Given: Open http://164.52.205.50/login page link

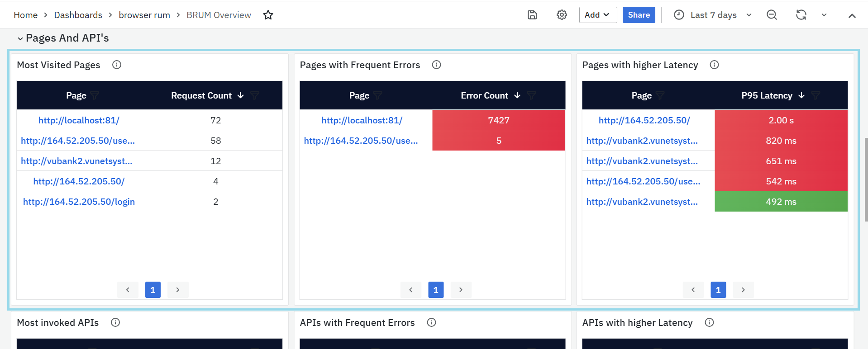Looking at the screenshot, I should pos(79,202).
